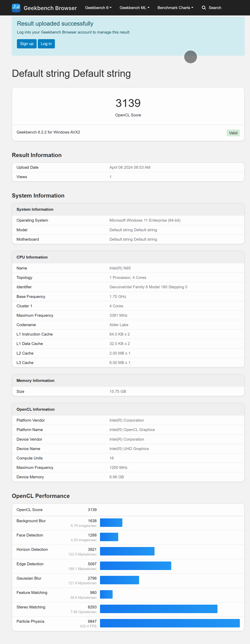Screen dimensions: 250x644
Task: Click the 1 Processor, 4 Cores topology value
Action: click(x=128, y=278)
